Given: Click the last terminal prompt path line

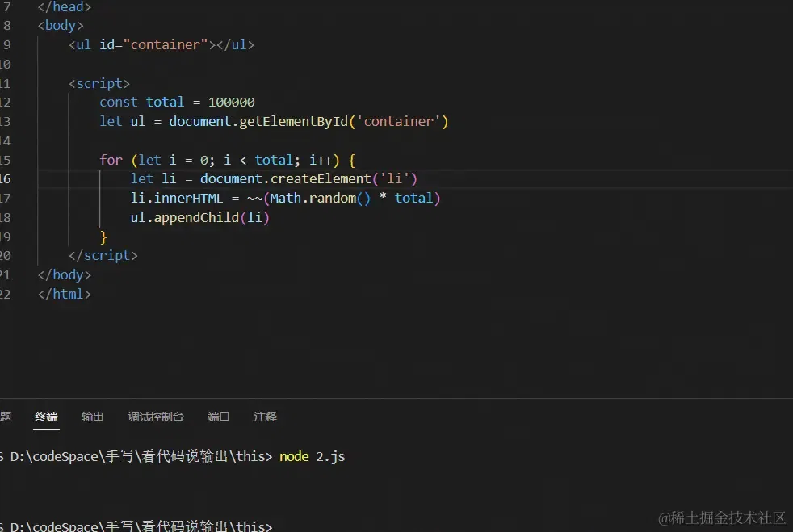Looking at the screenshot, I should point(136,526).
